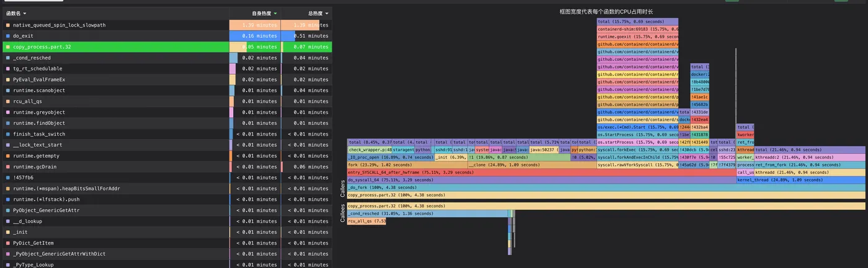Image resolution: width=868 pixels, height=268 pixels.
Task: Select the finish_task_switch function row
Action: click(x=167, y=134)
